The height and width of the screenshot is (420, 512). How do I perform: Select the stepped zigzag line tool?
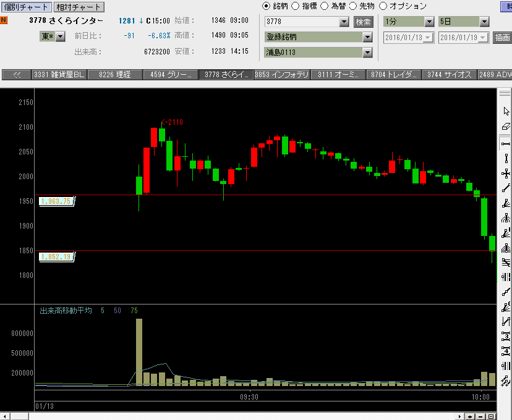click(x=506, y=292)
